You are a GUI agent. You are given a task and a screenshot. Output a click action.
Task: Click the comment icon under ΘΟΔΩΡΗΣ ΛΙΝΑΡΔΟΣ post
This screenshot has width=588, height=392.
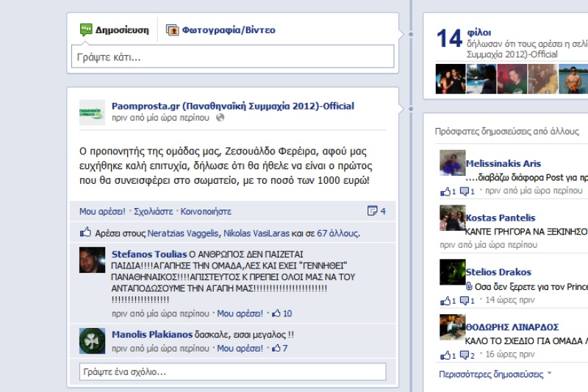coord(465,355)
